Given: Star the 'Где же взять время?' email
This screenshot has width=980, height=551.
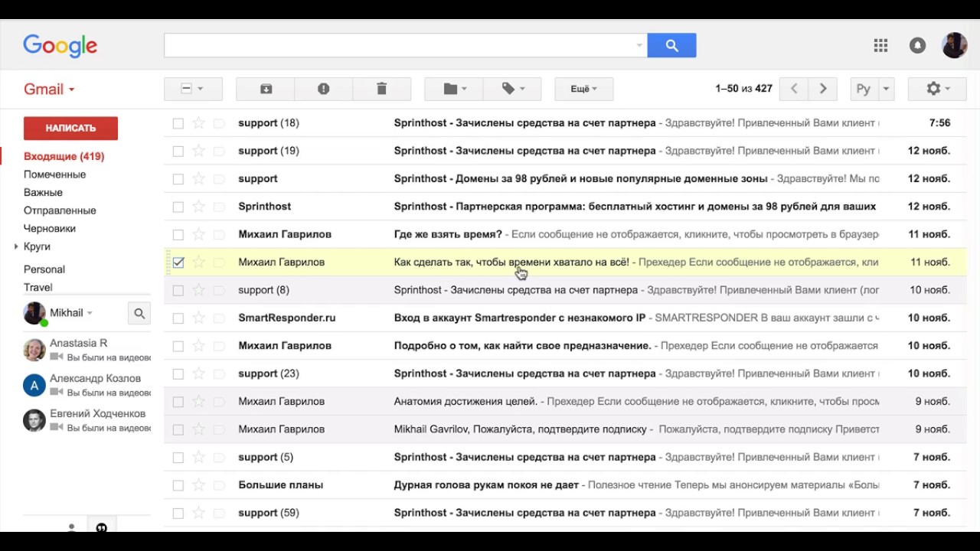Looking at the screenshot, I should coord(198,234).
